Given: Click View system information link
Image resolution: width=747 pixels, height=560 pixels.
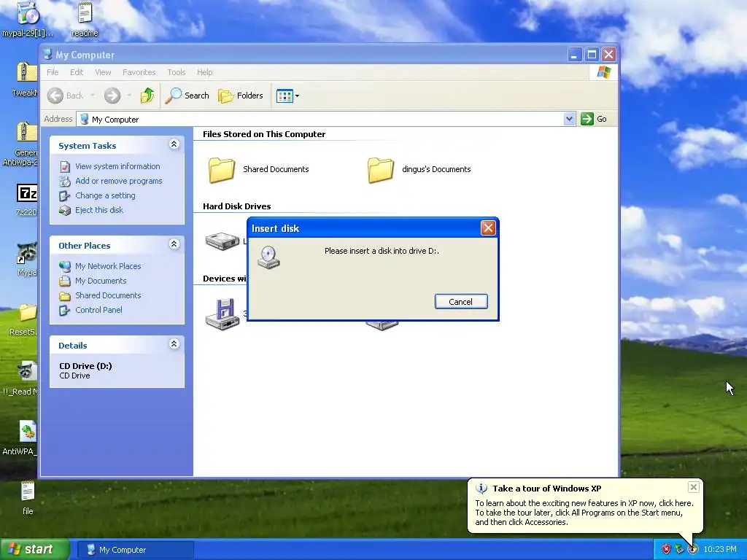Looking at the screenshot, I should click(117, 166).
